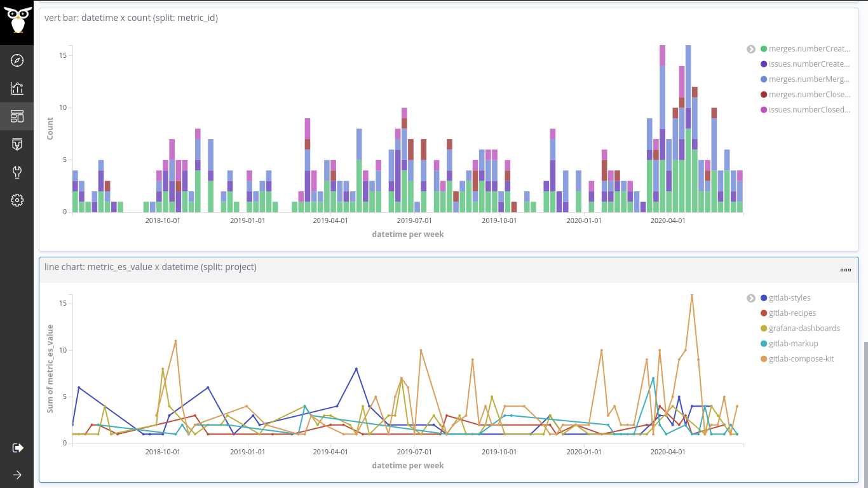Click the 2020-04-01 line chart tick label

coord(668,452)
